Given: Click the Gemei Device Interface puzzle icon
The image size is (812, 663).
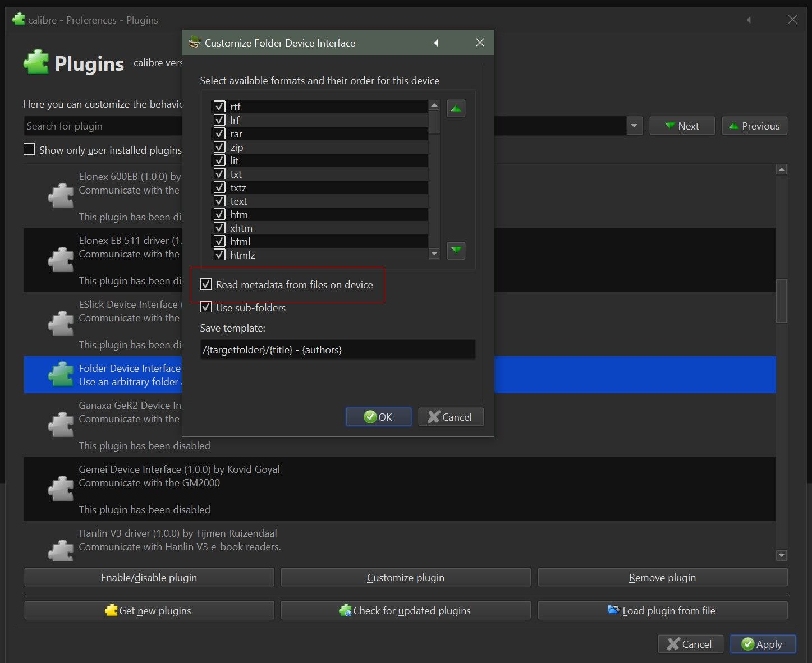Looking at the screenshot, I should pyautogui.click(x=61, y=489).
